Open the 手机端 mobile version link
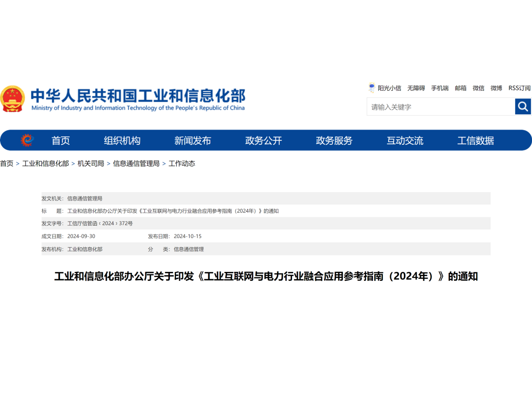Screen dimensions: 532x399 pyautogui.click(x=440, y=88)
